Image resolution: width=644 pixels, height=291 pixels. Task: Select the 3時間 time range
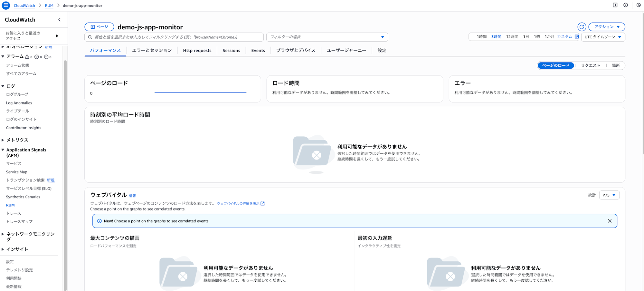tap(496, 37)
